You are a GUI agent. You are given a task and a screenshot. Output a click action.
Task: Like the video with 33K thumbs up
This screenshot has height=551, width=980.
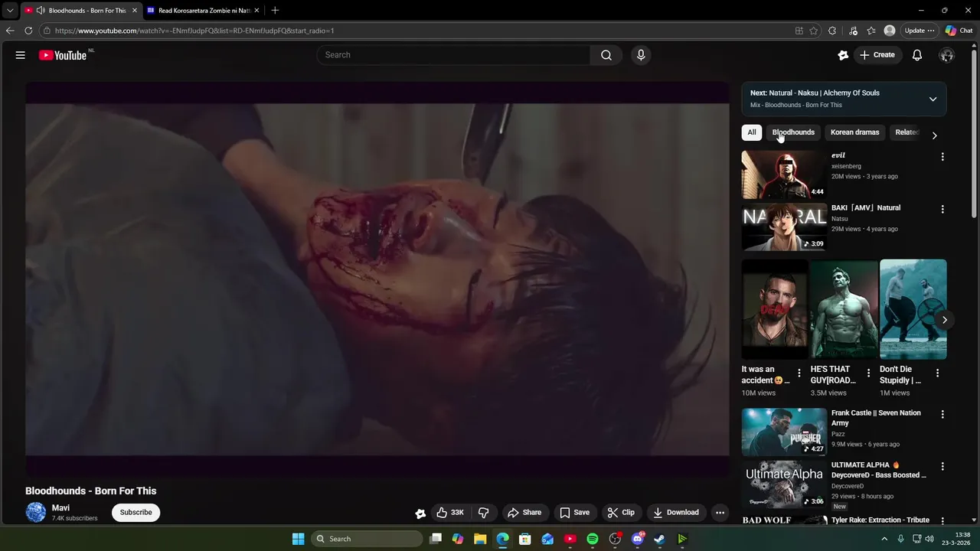click(450, 513)
